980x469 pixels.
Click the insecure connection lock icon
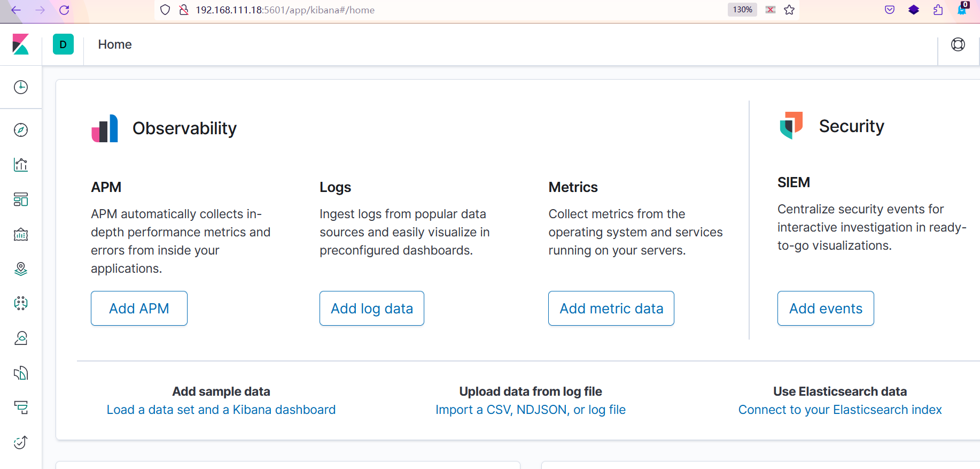coord(184,10)
